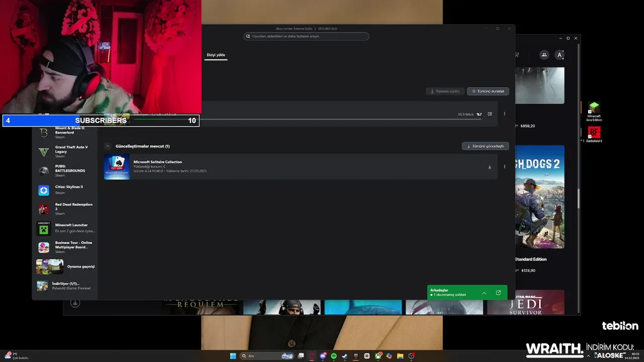Open Grand Theft Auto V Legacy in sidebar
The height and width of the screenshot is (362, 644).
coord(66,151)
